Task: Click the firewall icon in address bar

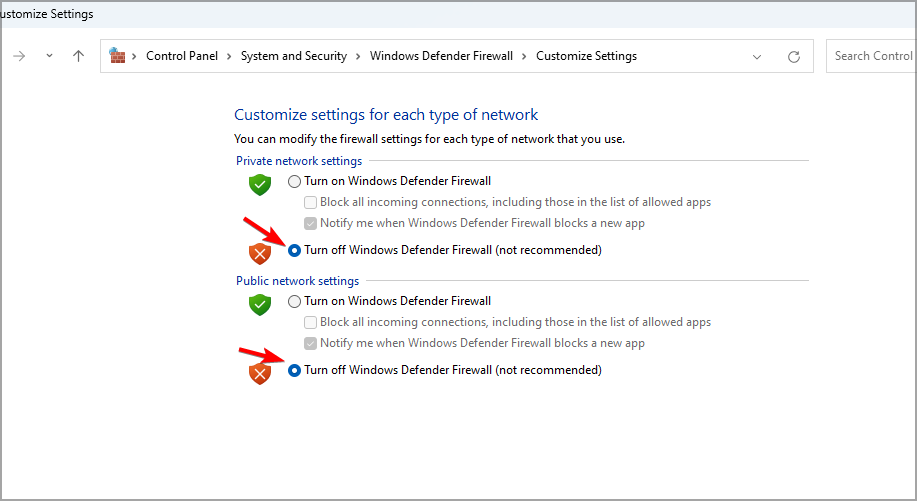Action: (x=118, y=56)
